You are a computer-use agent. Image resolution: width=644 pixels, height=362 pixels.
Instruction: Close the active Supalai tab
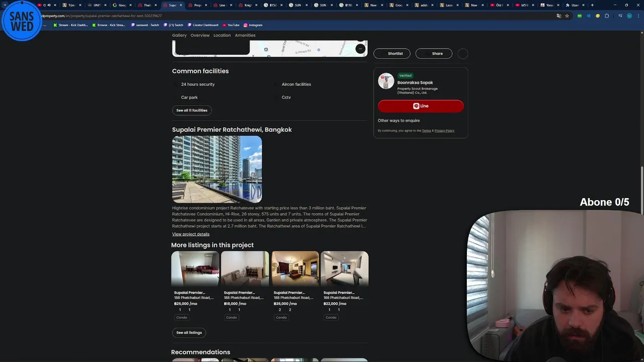tap(181, 5)
